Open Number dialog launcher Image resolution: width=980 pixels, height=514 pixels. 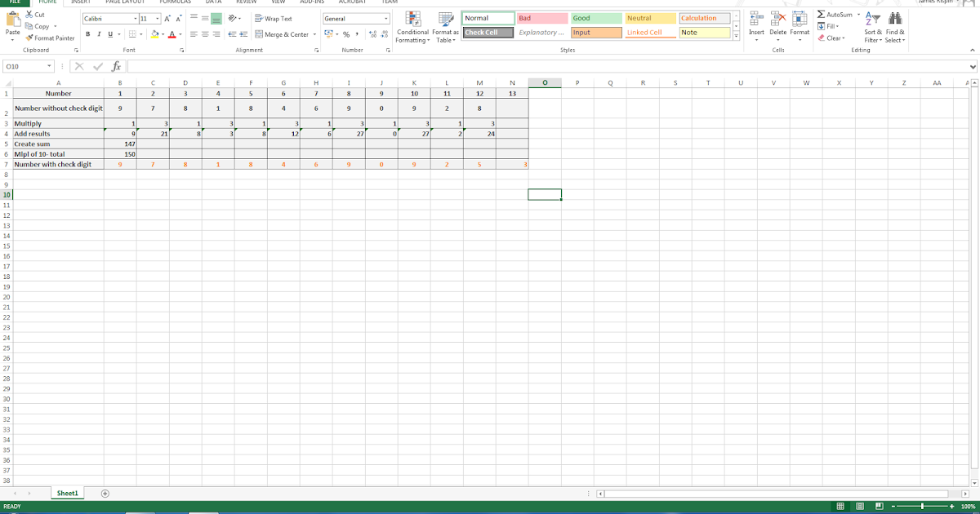coord(388,51)
